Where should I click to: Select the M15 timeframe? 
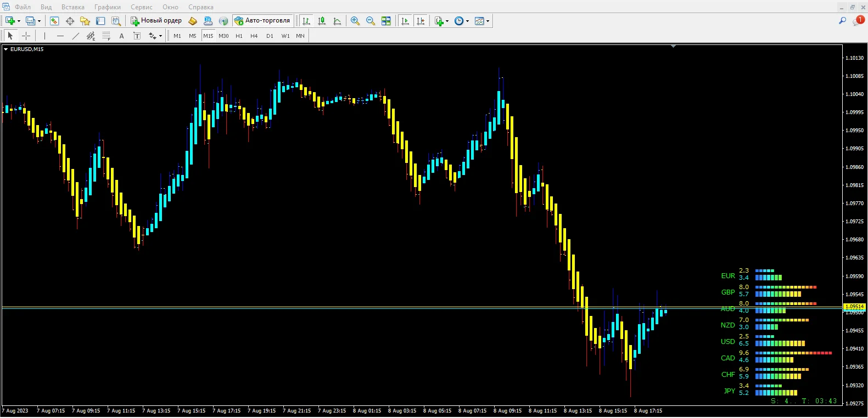point(208,36)
